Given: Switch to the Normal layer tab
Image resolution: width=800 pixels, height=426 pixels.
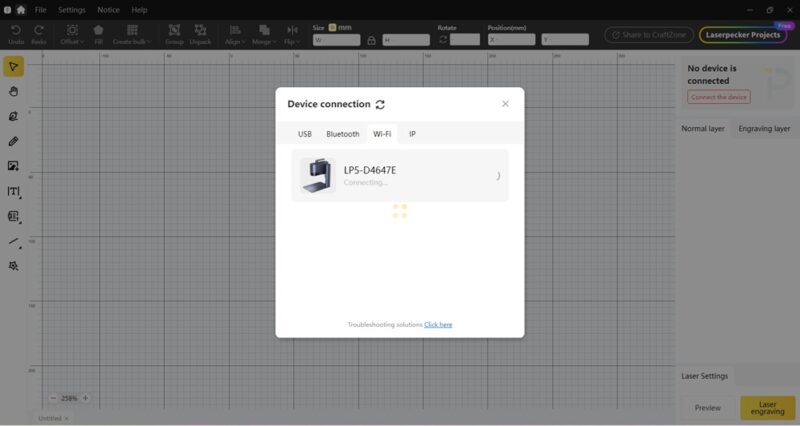Looking at the screenshot, I should [703, 129].
